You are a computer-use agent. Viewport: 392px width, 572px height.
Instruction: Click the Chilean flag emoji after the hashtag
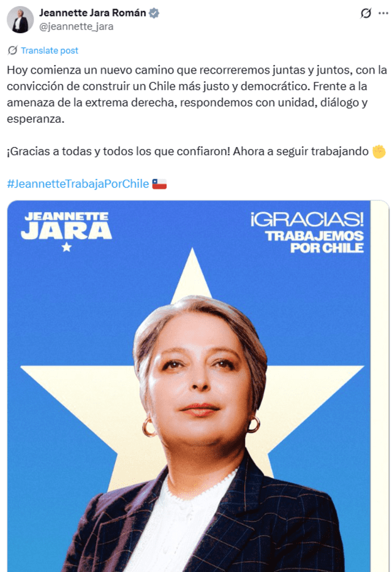click(159, 184)
